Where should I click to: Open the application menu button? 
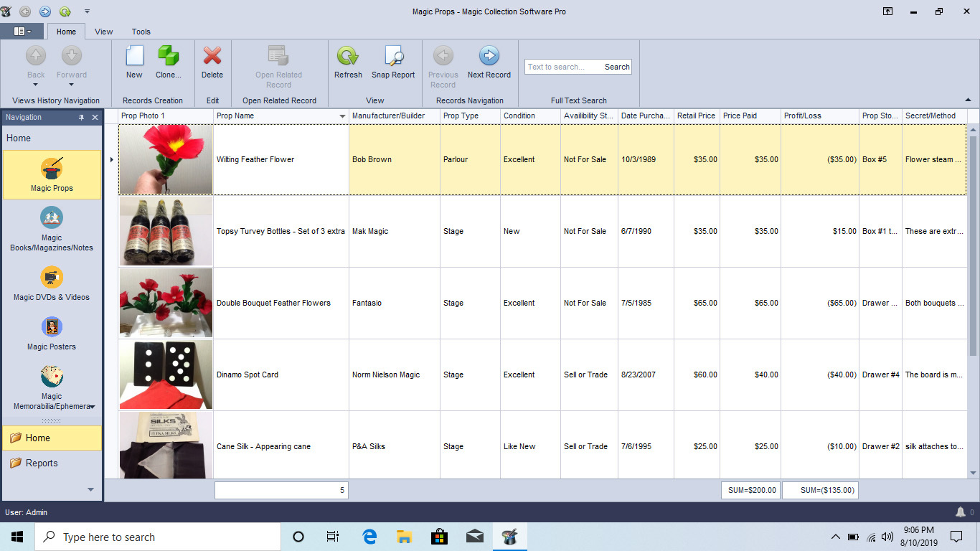22,32
